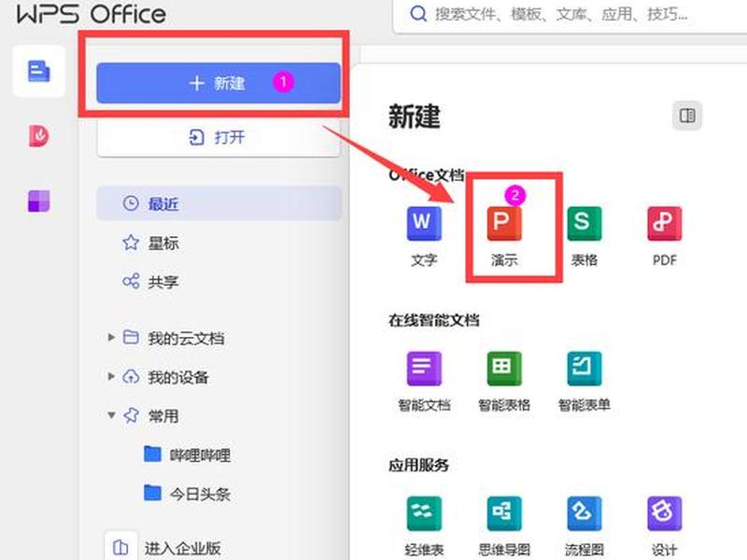
Task: Create a new PDF file
Action: [665, 236]
